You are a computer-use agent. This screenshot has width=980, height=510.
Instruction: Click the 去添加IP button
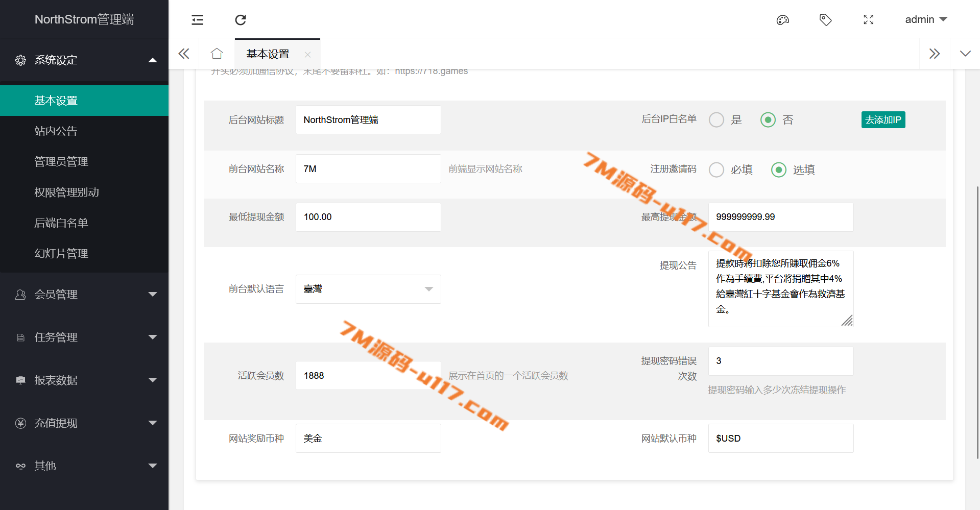pos(883,120)
